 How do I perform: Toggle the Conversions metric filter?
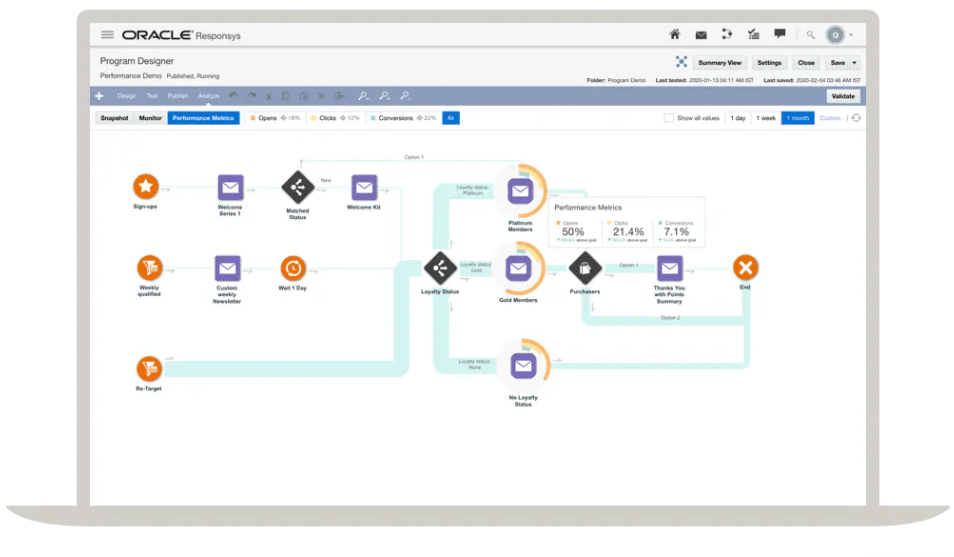pos(403,118)
